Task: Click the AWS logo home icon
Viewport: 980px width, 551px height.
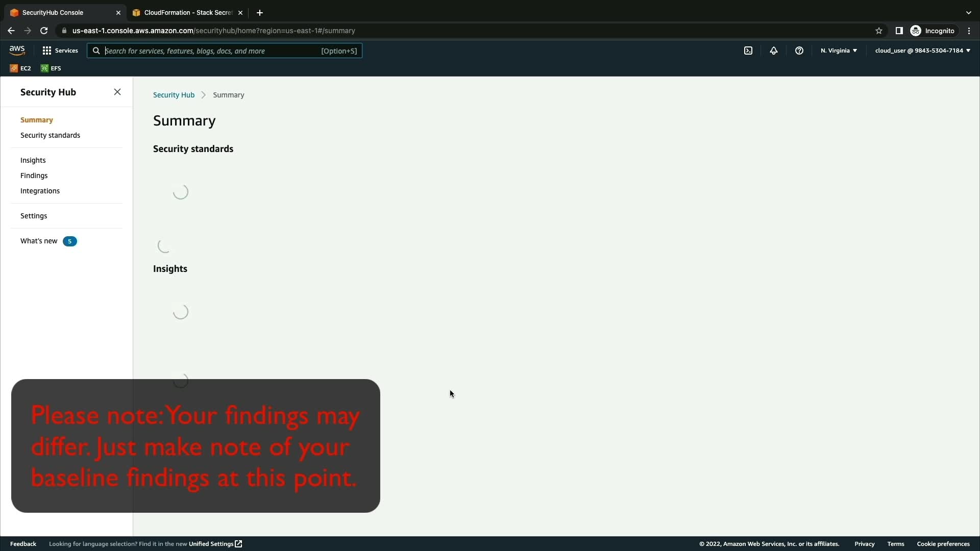Action: pos(17,50)
